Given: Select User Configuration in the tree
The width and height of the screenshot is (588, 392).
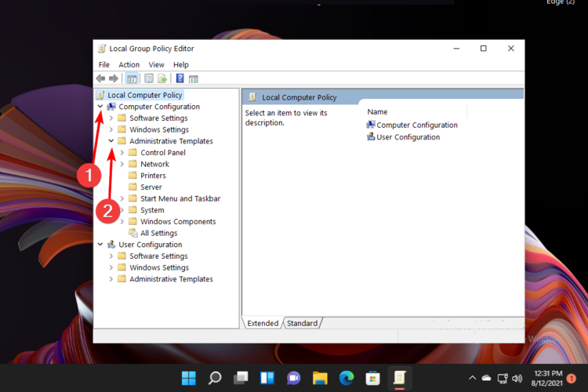Looking at the screenshot, I should (150, 245).
